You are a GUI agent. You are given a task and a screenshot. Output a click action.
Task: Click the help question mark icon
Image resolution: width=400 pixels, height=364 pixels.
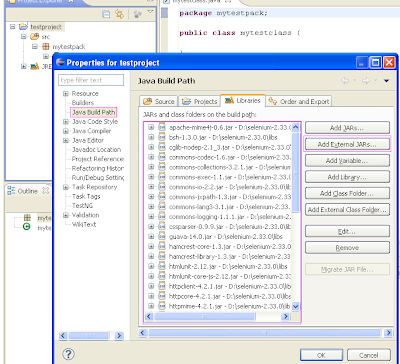(x=68, y=354)
